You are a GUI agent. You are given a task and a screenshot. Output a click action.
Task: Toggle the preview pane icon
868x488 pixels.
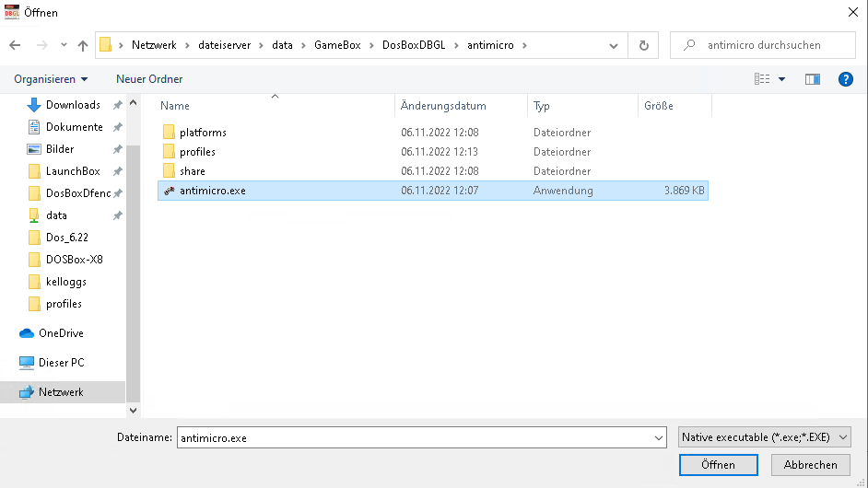point(812,79)
